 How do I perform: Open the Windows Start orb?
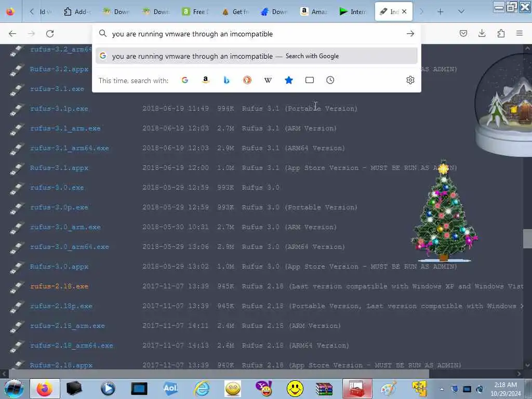14,389
